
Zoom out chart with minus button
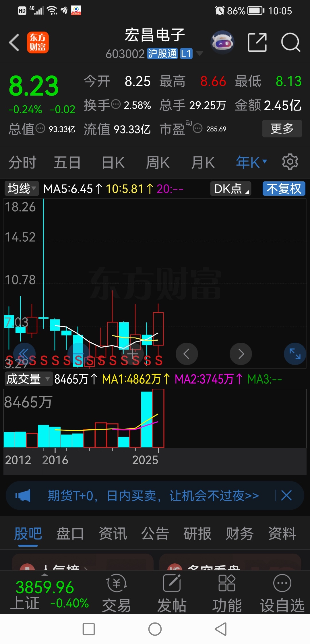78,354
